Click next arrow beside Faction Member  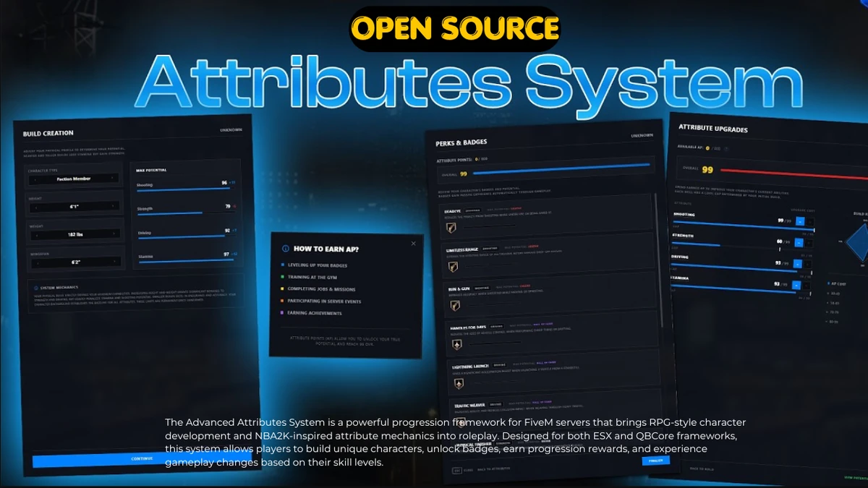[113, 179]
